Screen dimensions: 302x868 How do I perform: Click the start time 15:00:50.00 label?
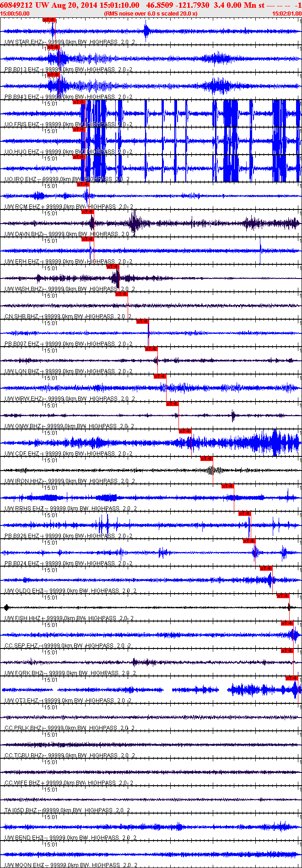pyautogui.click(x=15, y=14)
